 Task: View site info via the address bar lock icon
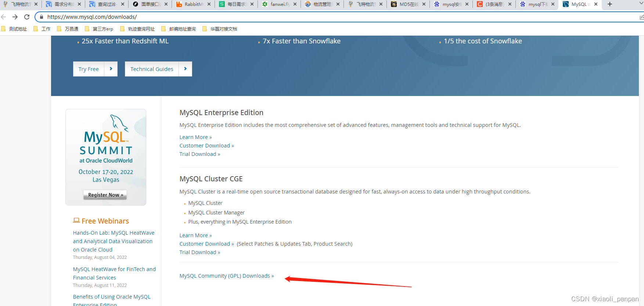tap(42, 17)
